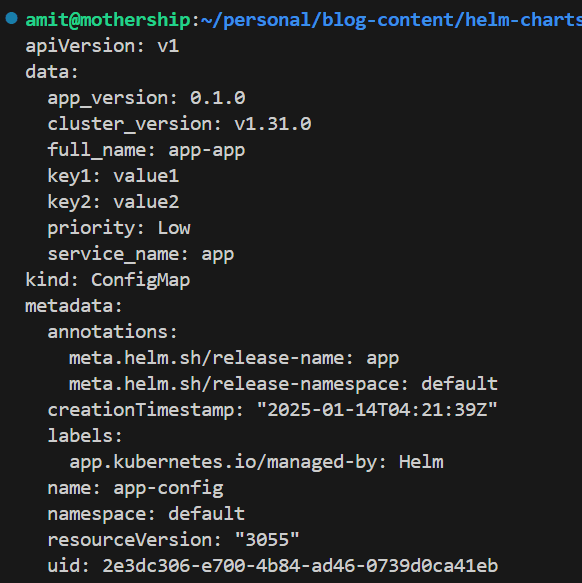
Task: Click the app_version 0.1.0 value
Action: coord(218,98)
